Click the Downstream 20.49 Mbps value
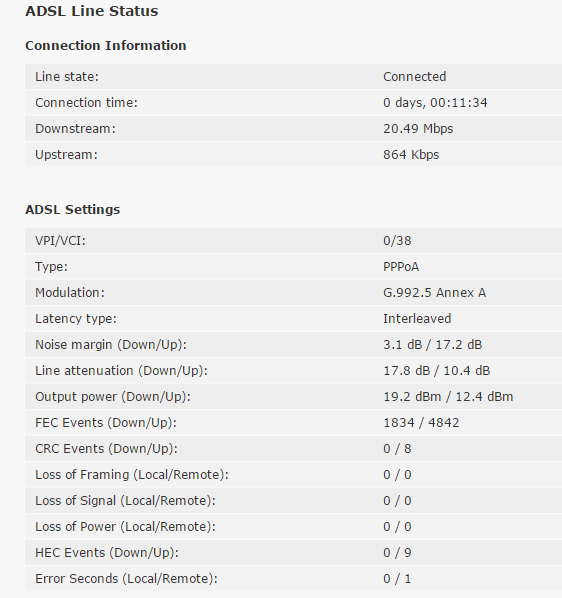 click(418, 129)
